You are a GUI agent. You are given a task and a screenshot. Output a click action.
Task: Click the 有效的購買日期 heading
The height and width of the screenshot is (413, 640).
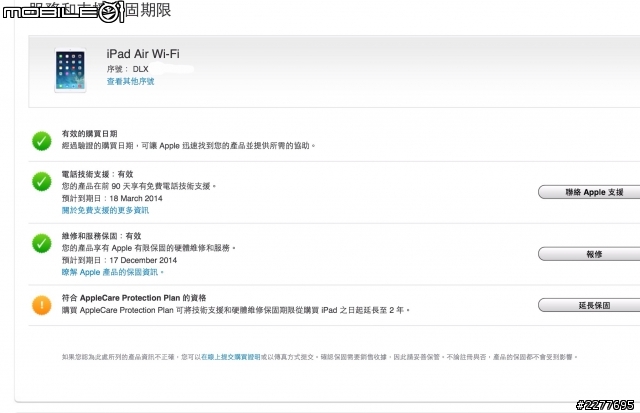tap(89, 133)
